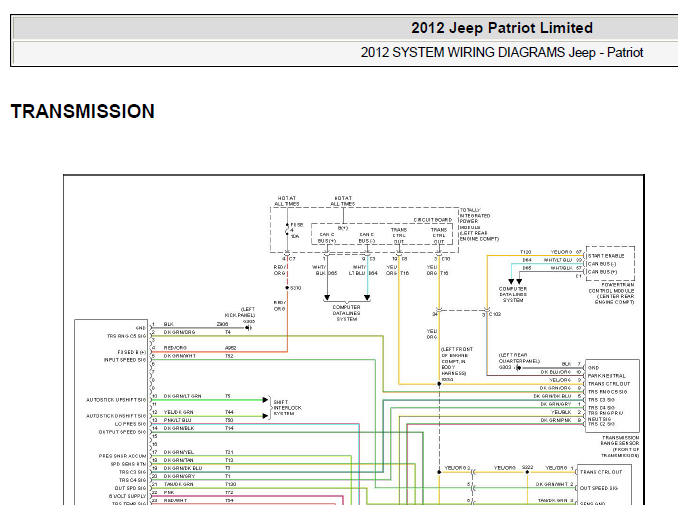The height and width of the screenshot is (505, 678).
Task: Click the TRANSMISSION section heading
Action: coord(83,111)
